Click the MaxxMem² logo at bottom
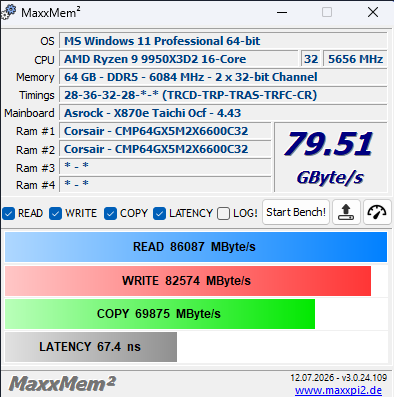Screen dimensions: 394x397 (62, 384)
